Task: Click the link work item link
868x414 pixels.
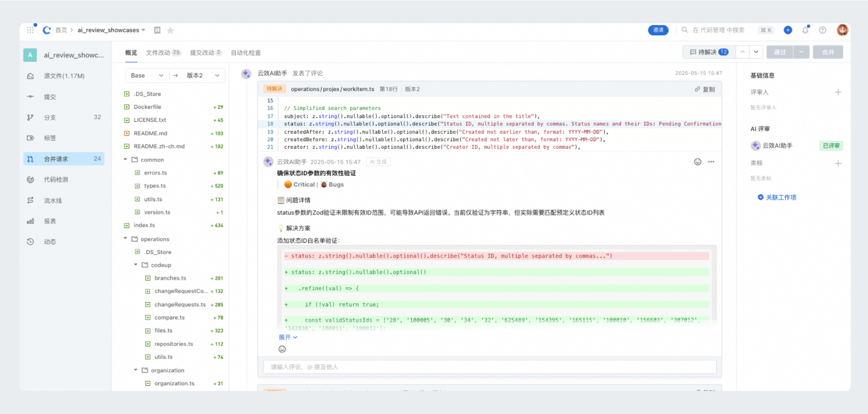Action: [777, 198]
